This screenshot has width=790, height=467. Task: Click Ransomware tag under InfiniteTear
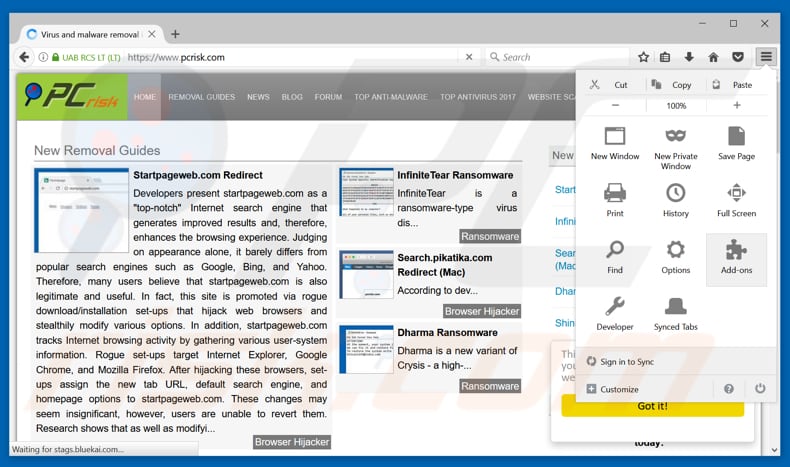tap(490, 236)
